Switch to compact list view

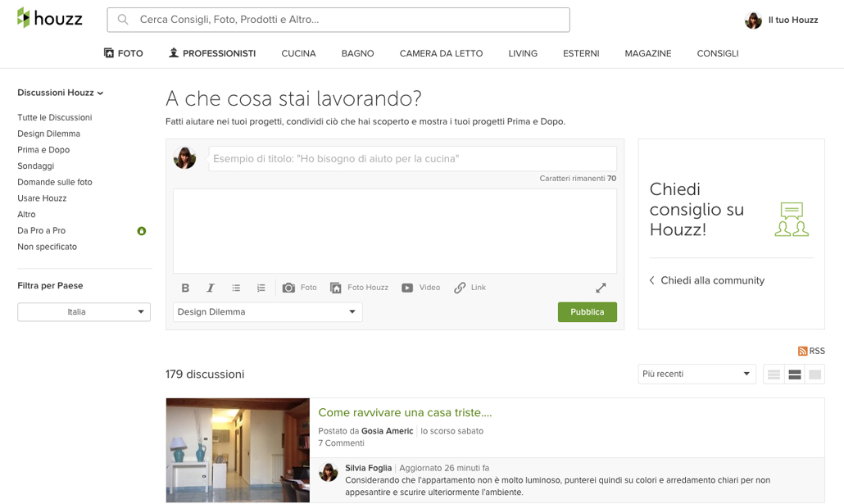coord(774,375)
